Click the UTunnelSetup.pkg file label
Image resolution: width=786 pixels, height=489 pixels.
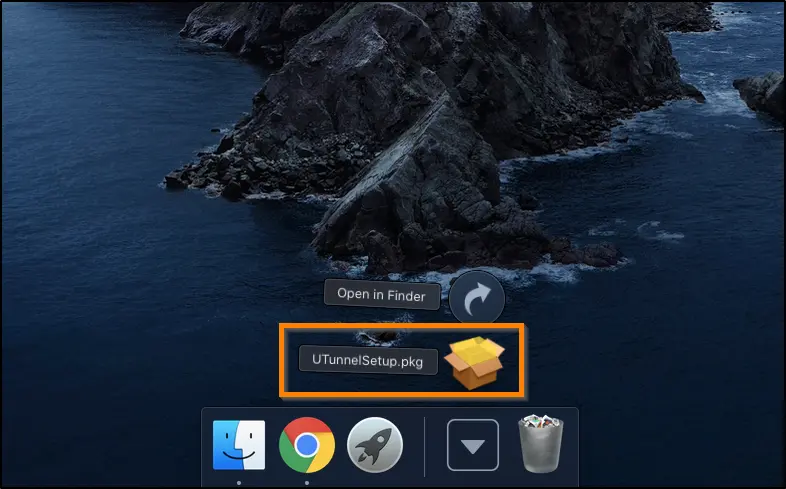[368, 360]
